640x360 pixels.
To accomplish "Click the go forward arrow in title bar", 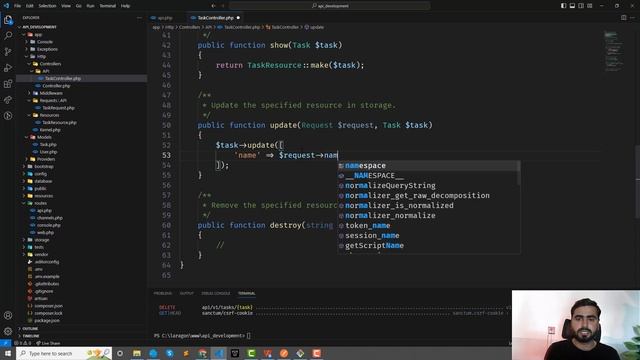I will tap(223, 6).
